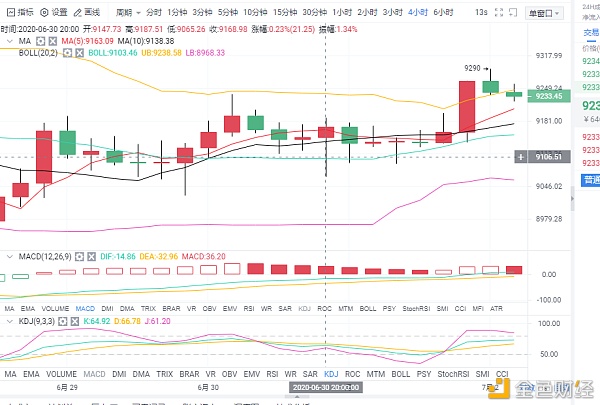Select VOLUME in MACD panel indicator row
This screenshot has width=600, height=405.
55,309
